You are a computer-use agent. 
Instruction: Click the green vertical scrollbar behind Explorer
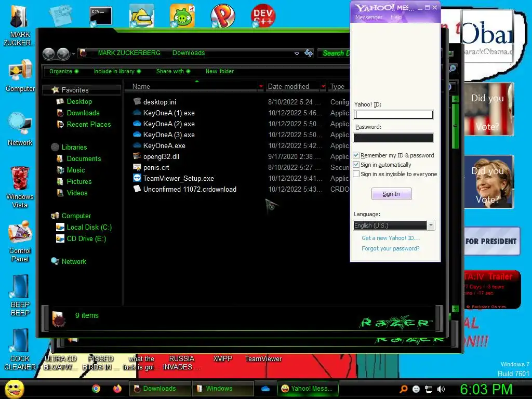455,126
